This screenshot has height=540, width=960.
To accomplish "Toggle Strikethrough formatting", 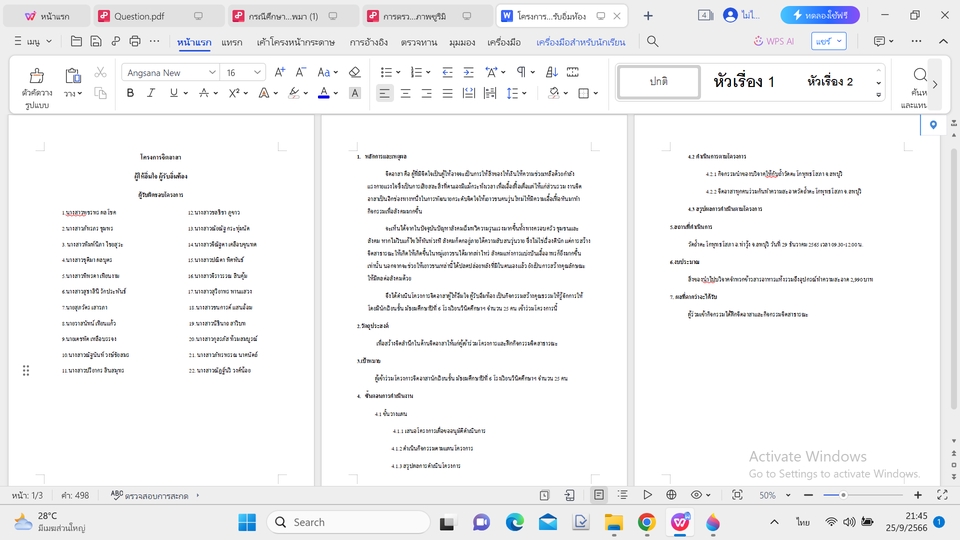I will [204, 93].
